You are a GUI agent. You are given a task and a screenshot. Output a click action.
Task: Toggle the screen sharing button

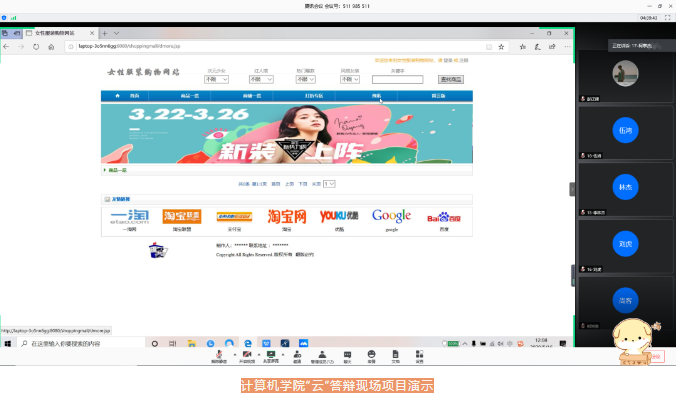coord(271,357)
